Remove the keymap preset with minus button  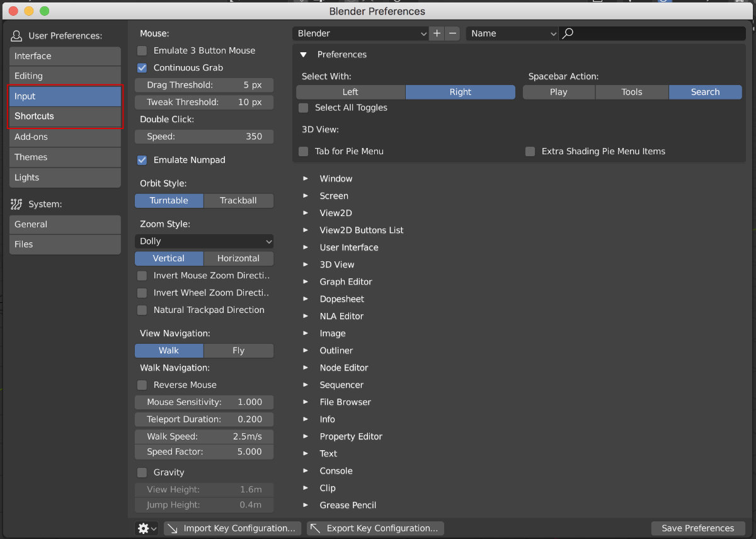452,33
